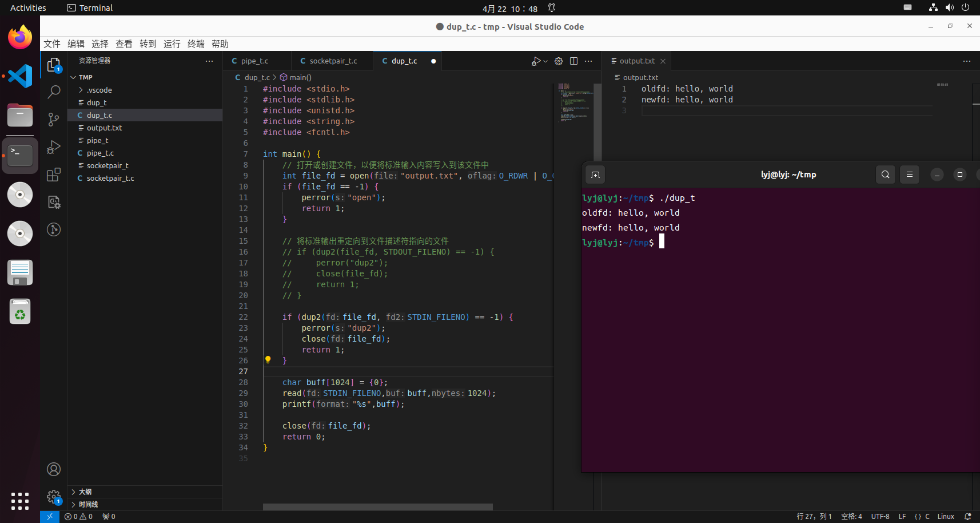This screenshot has height=523, width=980.
Task: Open the 选择 menu
Action: tap(100, 44)
